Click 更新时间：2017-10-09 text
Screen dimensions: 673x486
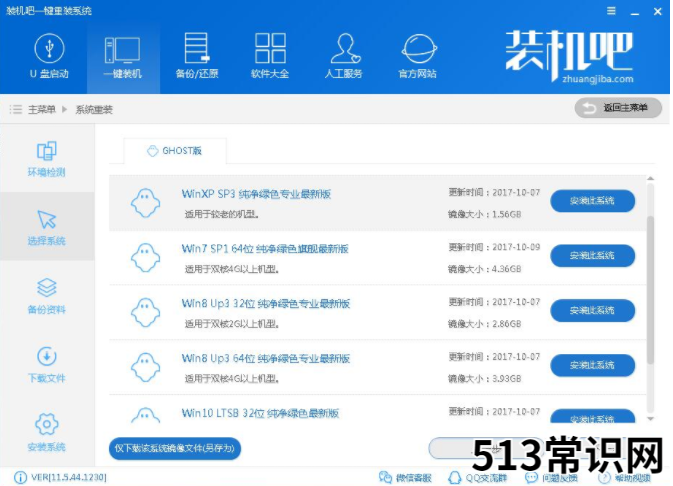(494, 247)
